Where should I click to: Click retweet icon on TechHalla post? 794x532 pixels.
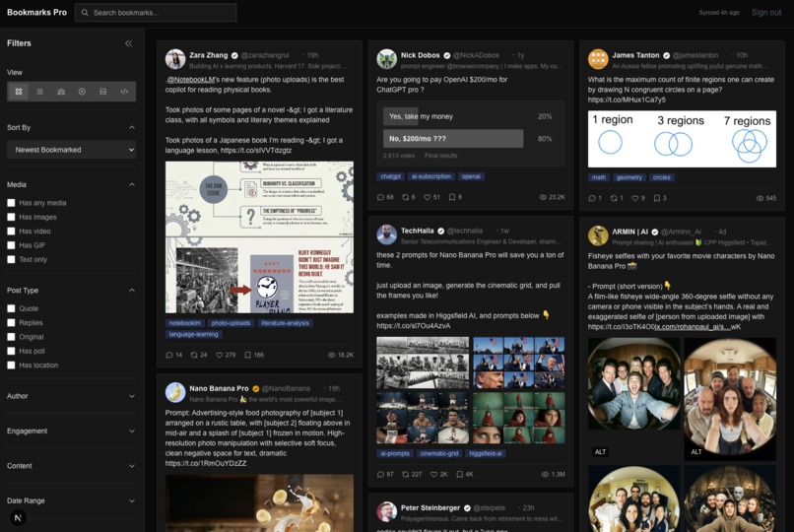pos(405,474)
